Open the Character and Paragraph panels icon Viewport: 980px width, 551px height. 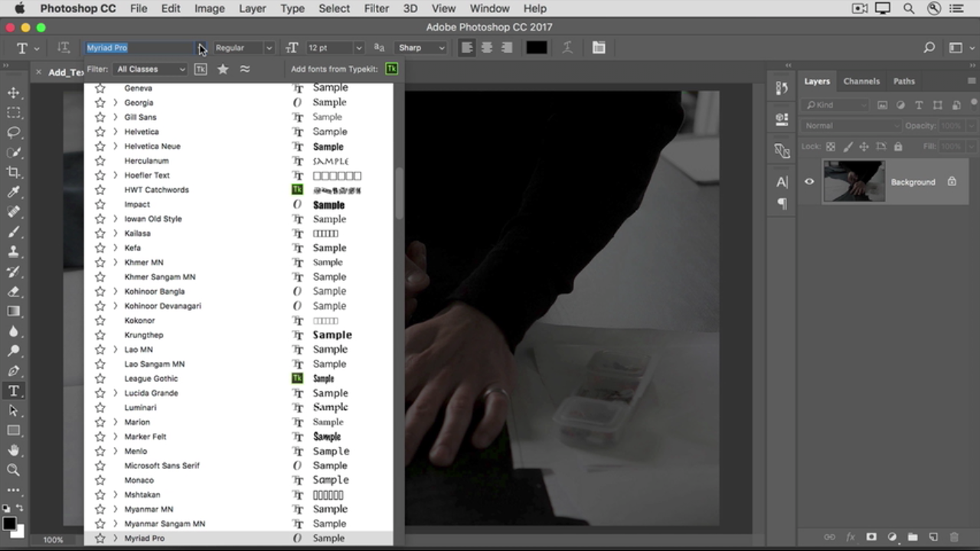(x=599, y=47)
